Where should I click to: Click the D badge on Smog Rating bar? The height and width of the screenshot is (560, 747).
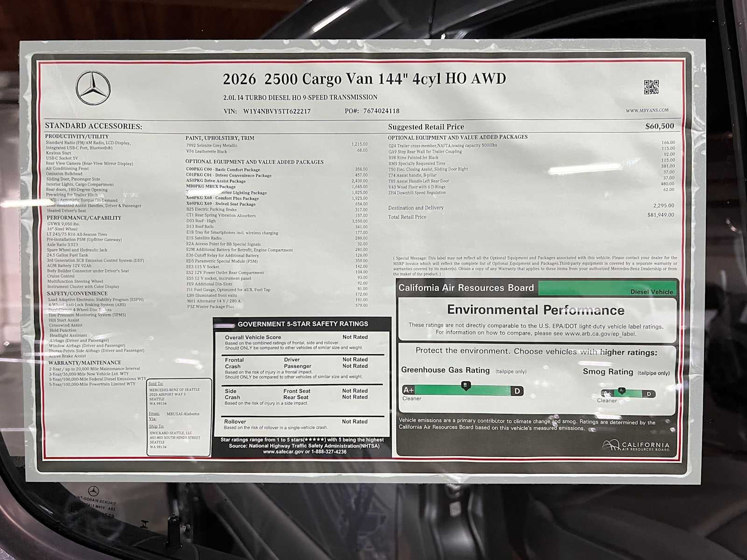pos(649,394)
